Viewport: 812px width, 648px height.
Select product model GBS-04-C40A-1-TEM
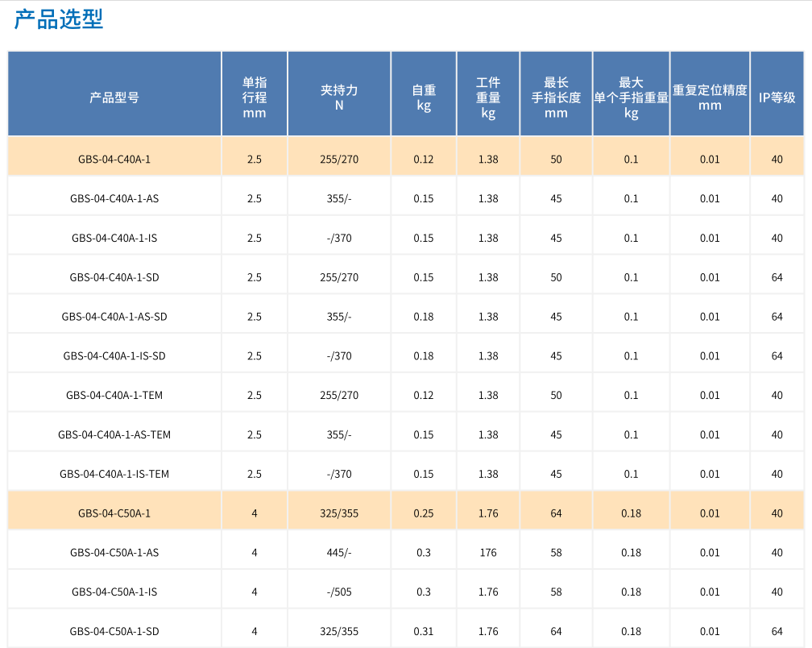[114, 396]
